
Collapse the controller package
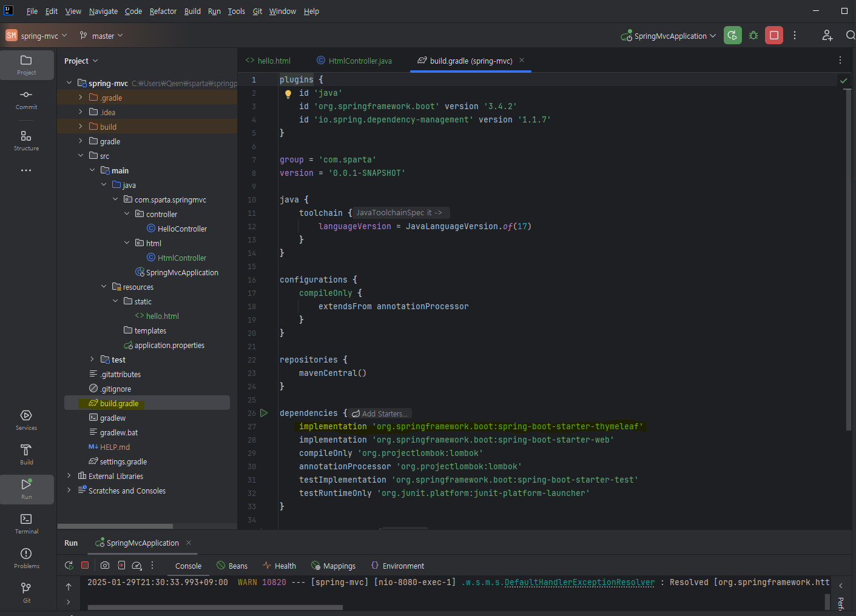127,213
